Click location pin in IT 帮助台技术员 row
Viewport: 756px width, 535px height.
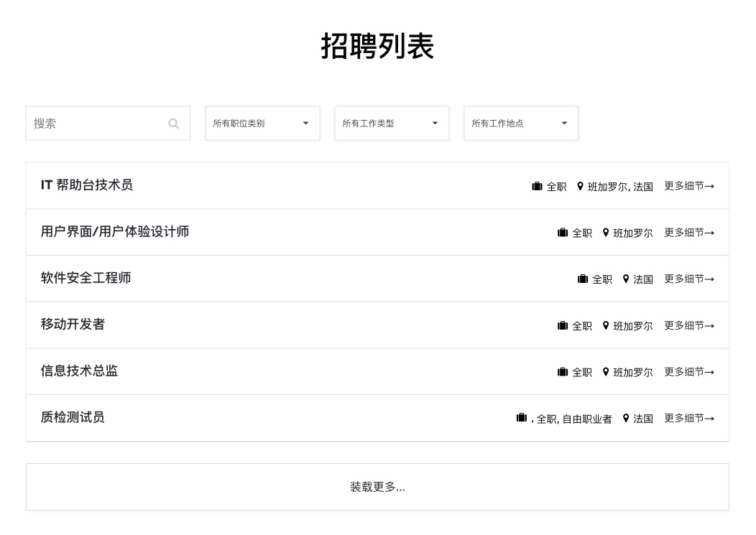click(x=580, y=186)
